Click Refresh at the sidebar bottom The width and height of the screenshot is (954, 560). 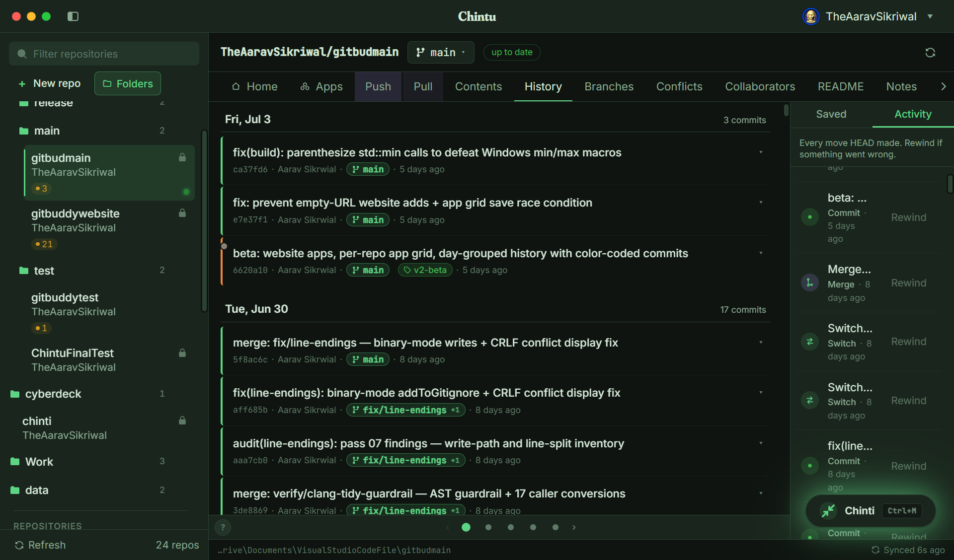tap(40, 545)
